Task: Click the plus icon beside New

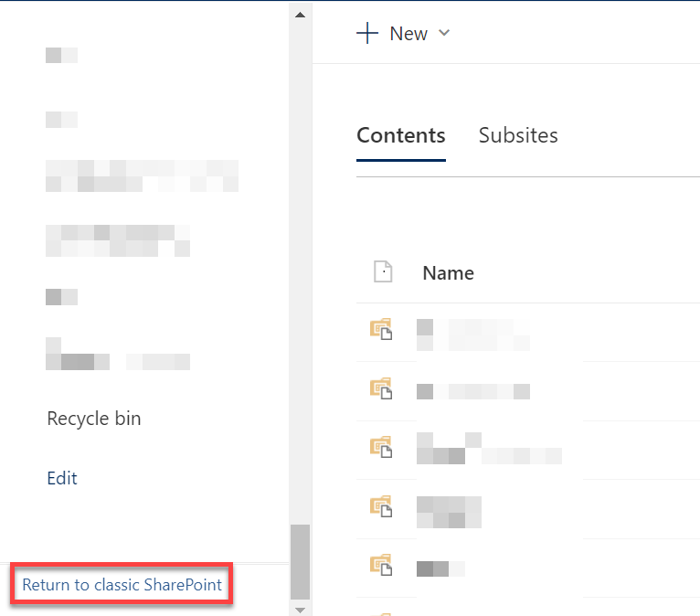Action: (x=366, y=34)
